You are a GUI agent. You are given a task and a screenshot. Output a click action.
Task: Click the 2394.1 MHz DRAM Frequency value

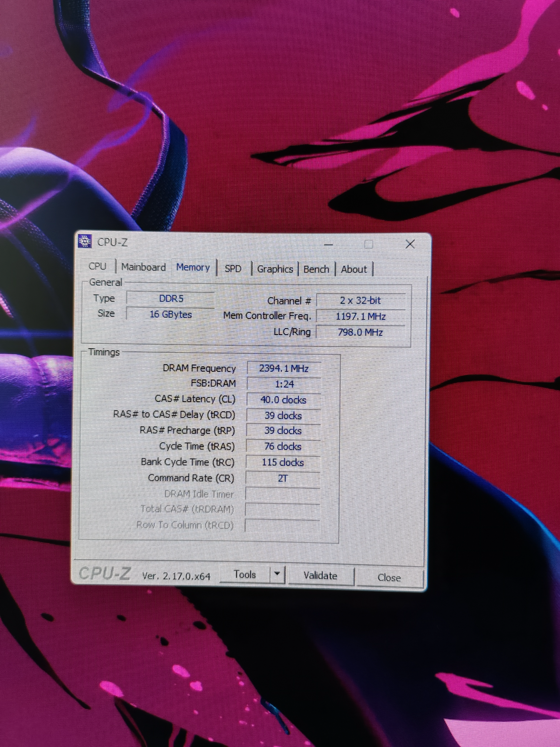click(x=284, y=368)
